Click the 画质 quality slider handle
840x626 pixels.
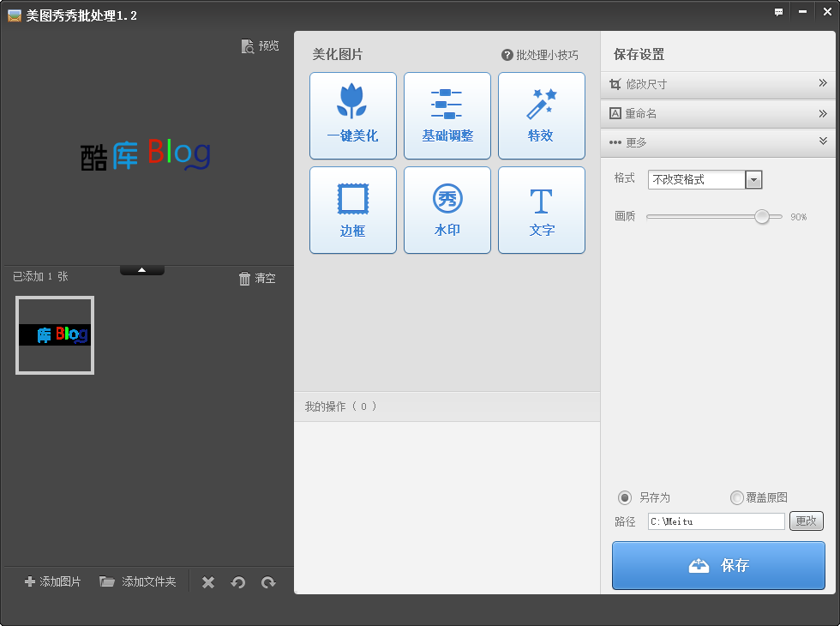click(x=762, y=216)
